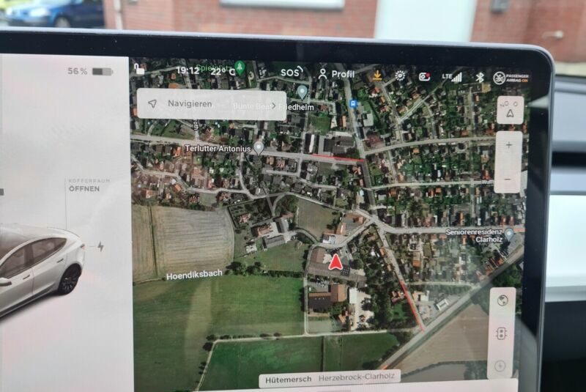The height and width of the screenshot is (392, 586).
Task: Toggle traffic display with traffic light icon
Action: [501, 333]
